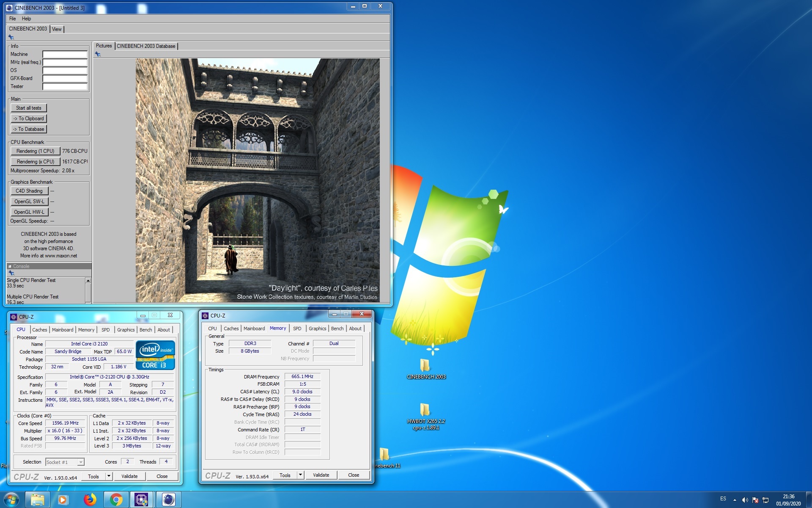Open the Windows Start menu
Screen dimensions: 812x508
[x=11, y=500]
